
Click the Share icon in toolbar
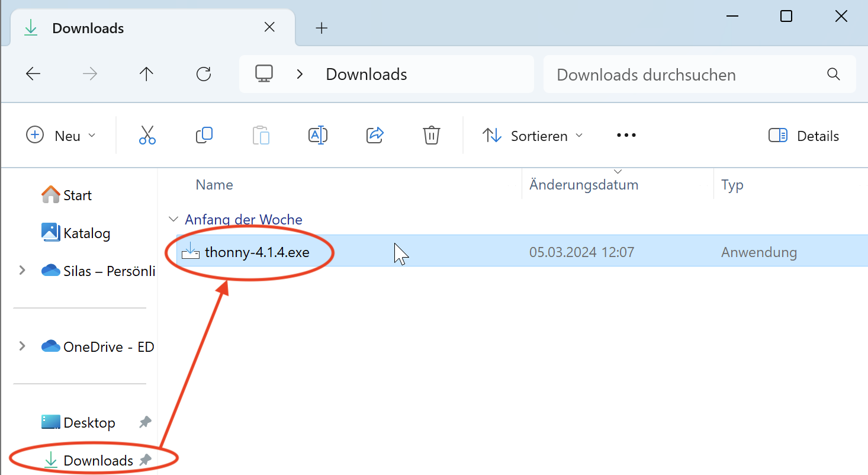(x=375, y=136)
